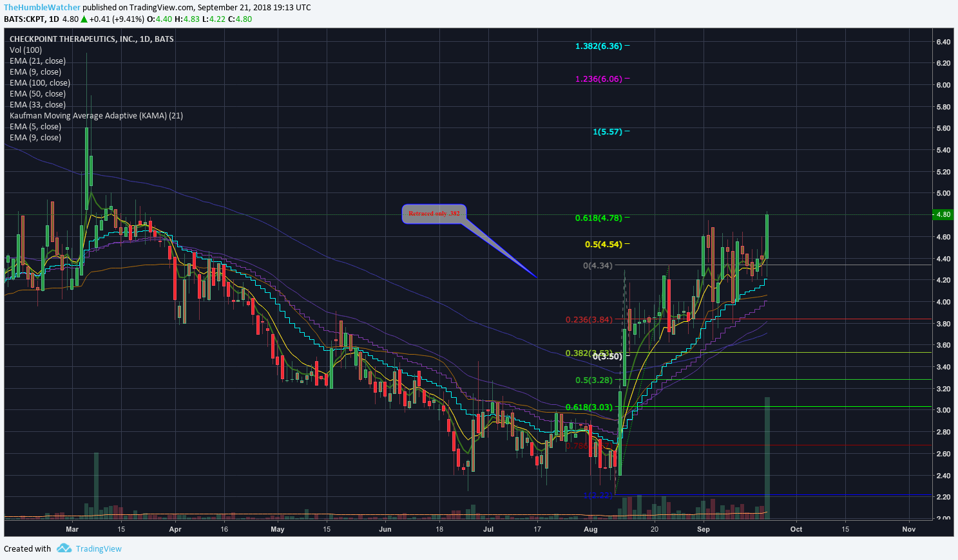The image size is (958, 560).
Task: Click the 0(4.34) Fibonacci level label
Action: [598, 266]
